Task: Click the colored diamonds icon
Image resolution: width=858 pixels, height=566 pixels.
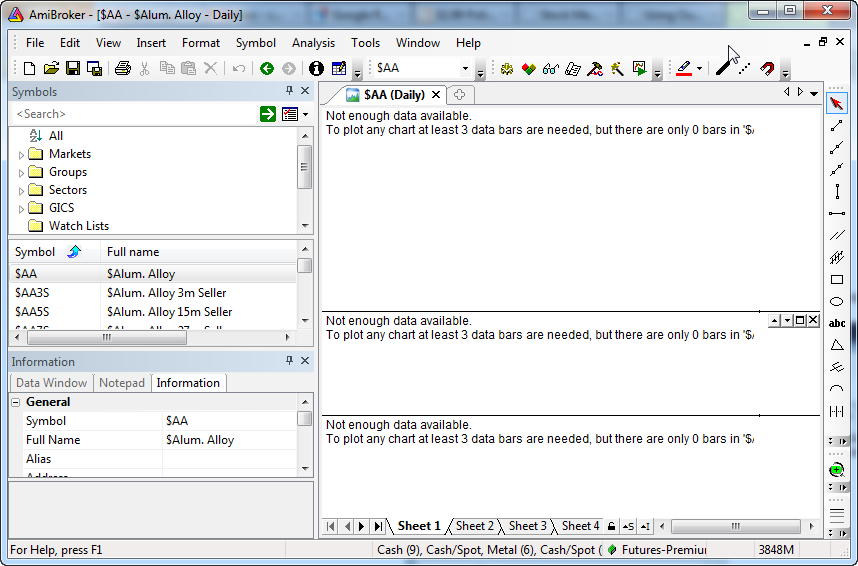Action: click(x=529, y=68)
